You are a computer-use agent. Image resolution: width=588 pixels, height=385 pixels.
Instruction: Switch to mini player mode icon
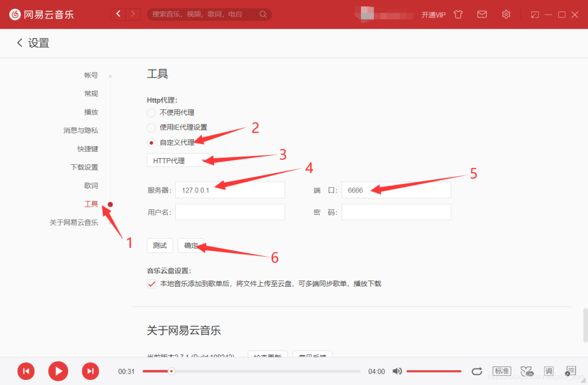(x=535, y=15)
